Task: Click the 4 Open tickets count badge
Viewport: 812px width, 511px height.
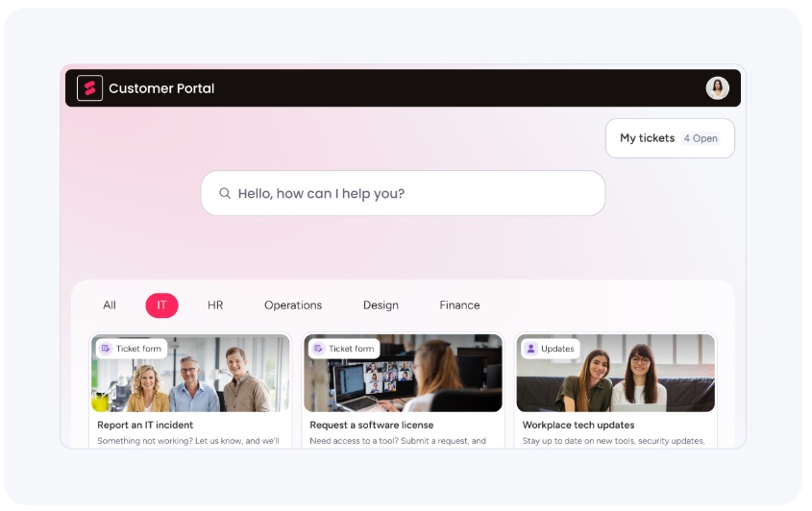Action: click(701, 138)
